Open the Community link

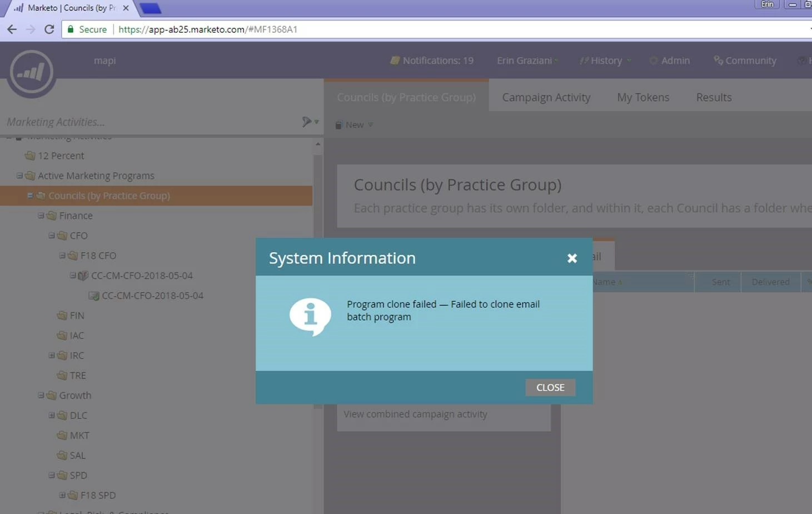tap(745, 61)
